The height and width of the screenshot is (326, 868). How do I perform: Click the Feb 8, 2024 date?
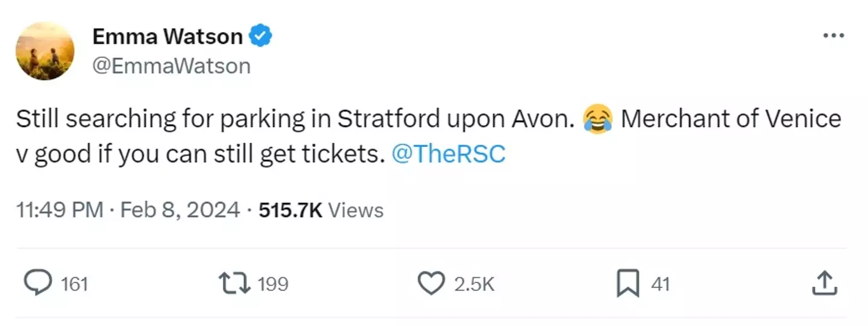point(180,210)
